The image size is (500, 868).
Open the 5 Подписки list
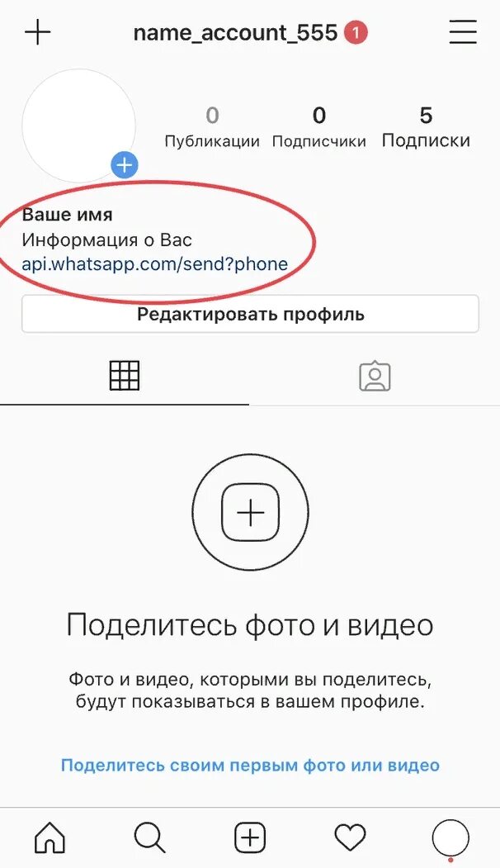point(426,128)
